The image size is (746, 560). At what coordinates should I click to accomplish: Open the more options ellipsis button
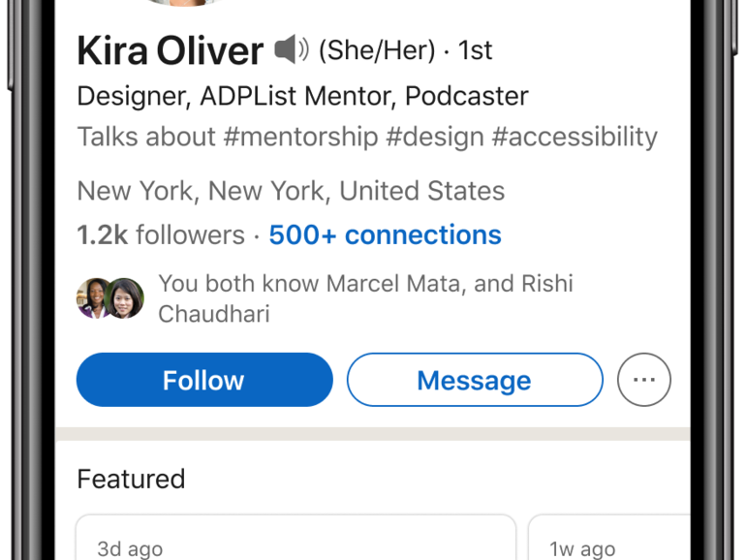tap(643, 380)
